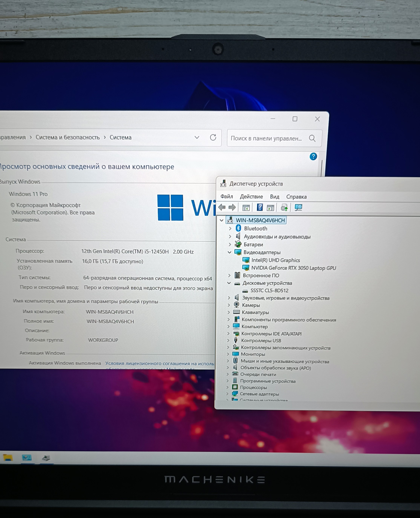The width and height of the screenshot is (420, 518).
Task: Click show/hide console tree toolbar icon
Action: (246, 208)
